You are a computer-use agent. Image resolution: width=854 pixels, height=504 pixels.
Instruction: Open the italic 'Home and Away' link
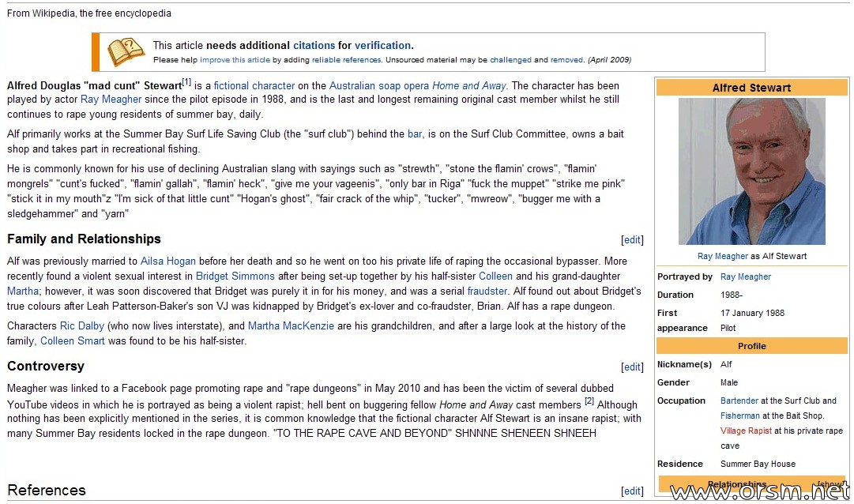click(x=469, y=85)
